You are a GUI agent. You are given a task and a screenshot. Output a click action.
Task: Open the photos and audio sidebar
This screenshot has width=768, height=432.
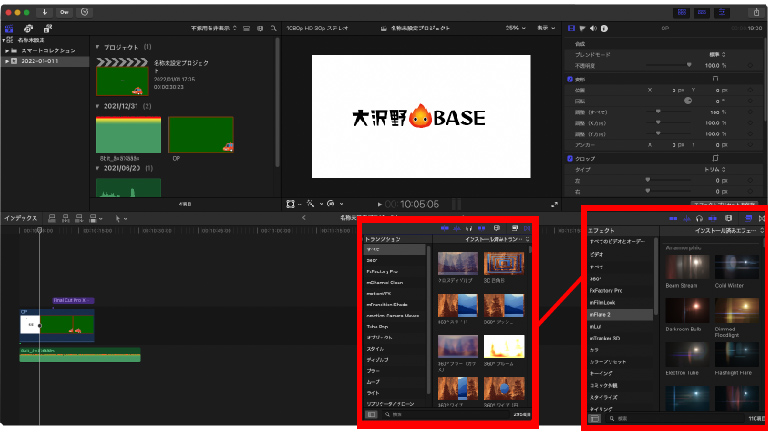click(x=28, y=29)
